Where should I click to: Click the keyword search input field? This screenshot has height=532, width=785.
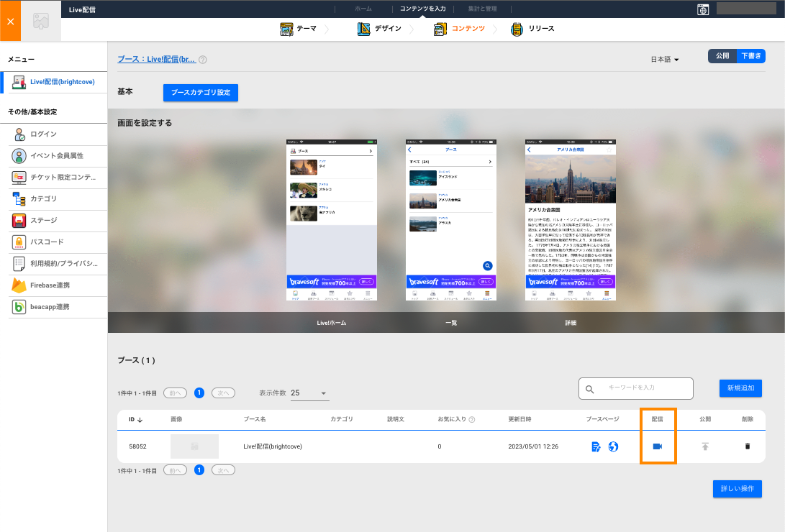636,388
